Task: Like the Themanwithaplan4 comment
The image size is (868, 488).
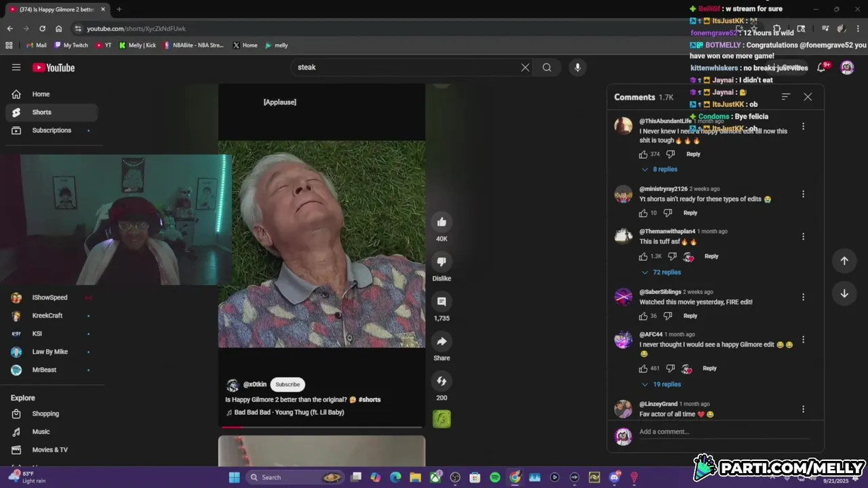Action: click(x=644, y=256)
